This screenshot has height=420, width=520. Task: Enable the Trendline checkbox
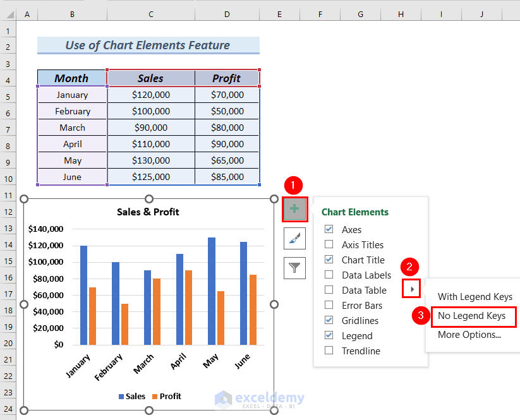point(329,351)
